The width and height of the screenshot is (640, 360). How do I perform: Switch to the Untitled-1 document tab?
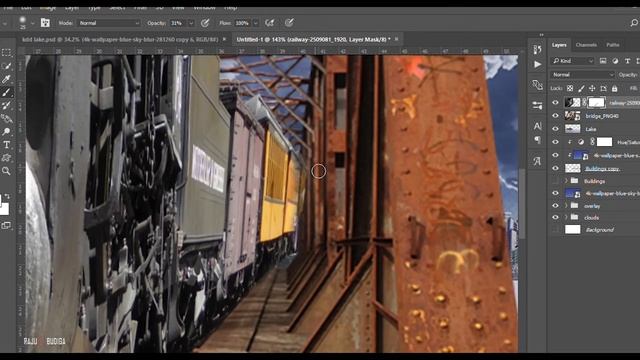[x=313, y=40]
